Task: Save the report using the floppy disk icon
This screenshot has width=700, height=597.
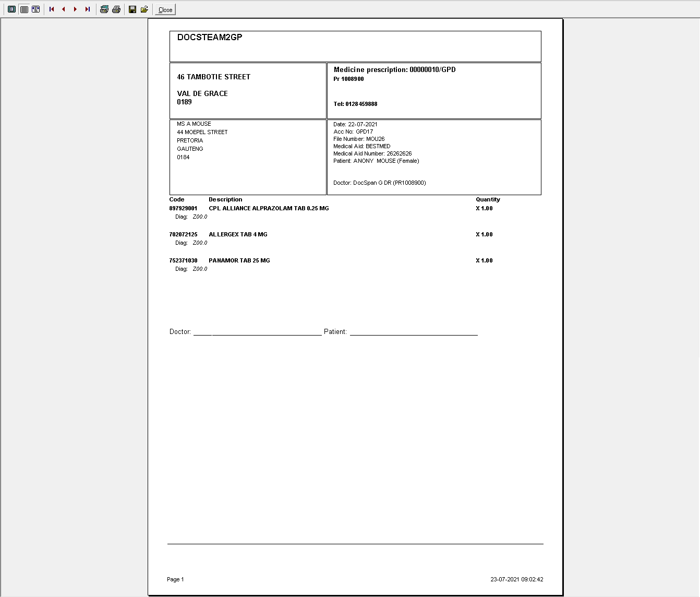Action: tap(132, 9)
